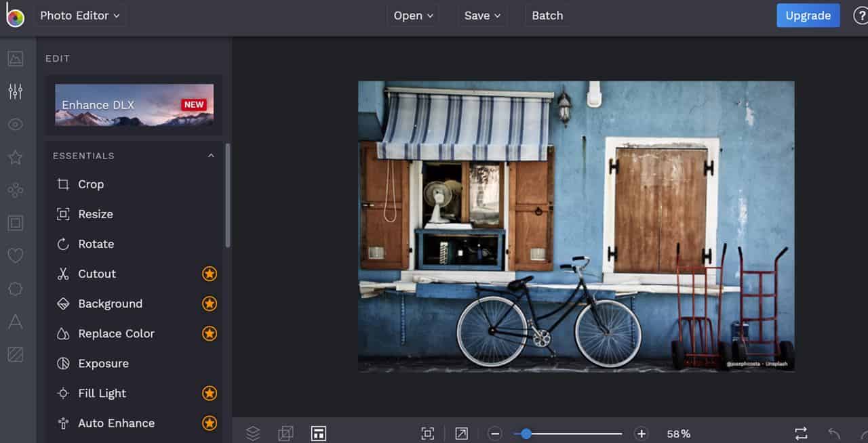
Task: Click the fullscreen arrow icon
Action: 461,434
